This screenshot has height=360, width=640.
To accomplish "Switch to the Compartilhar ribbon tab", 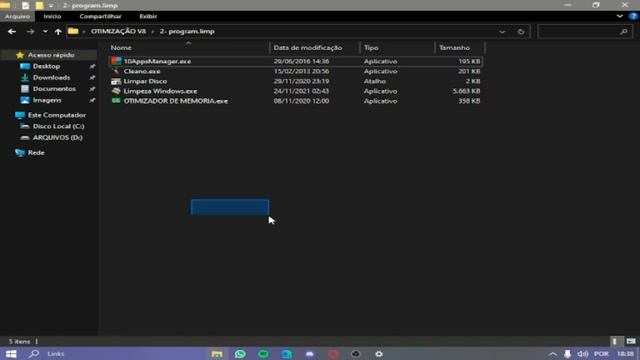I will tap(100, 16).
